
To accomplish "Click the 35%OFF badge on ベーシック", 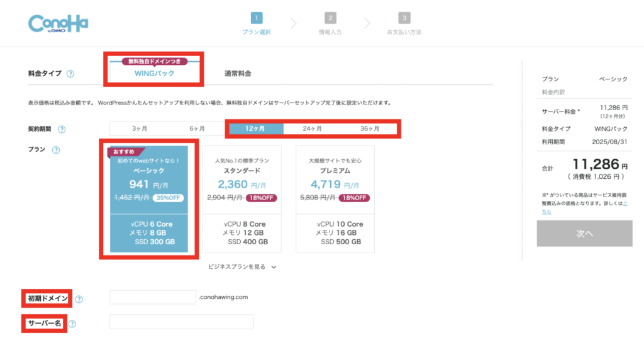I will [168, 198].
